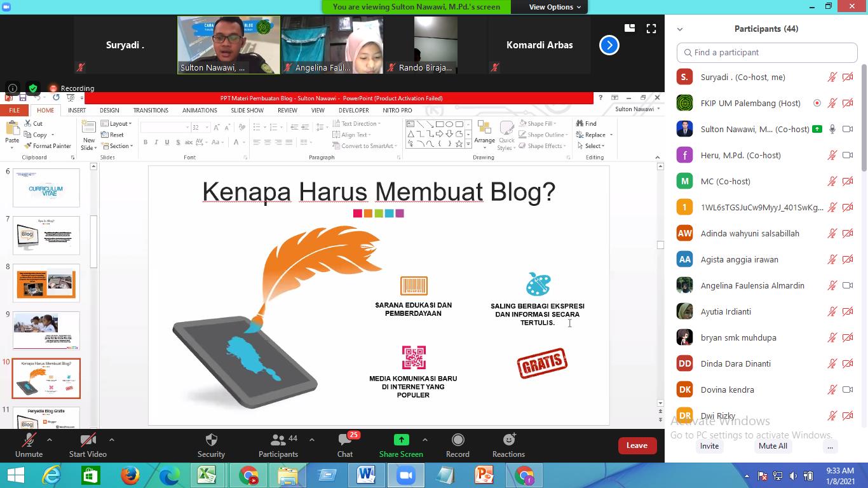Show next participants with blue arrow
Viewport: 868px width, 488px height.
point(609,45)
